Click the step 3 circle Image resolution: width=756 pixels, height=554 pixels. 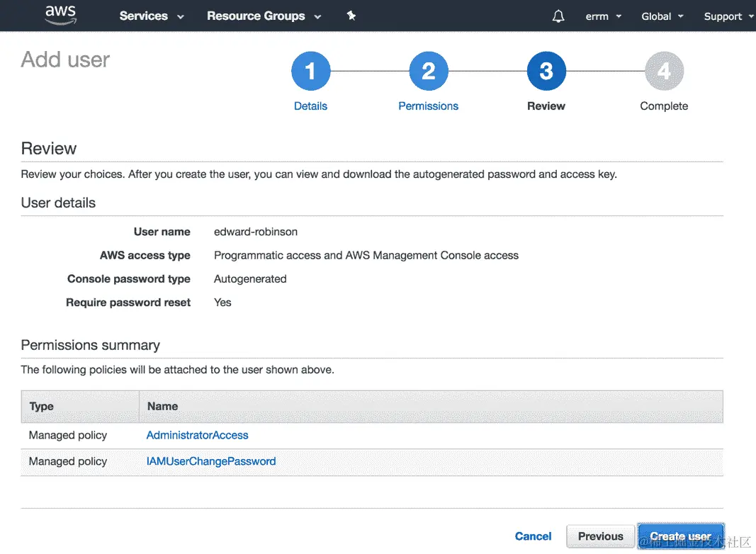point(546,71)
